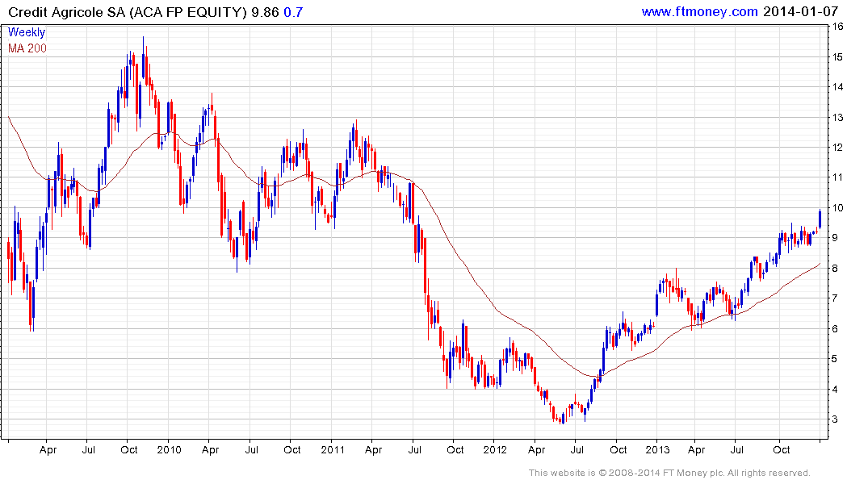Click the 'MA 200' legend label
Screen dimensions: 868x484
tap(27, 48)
